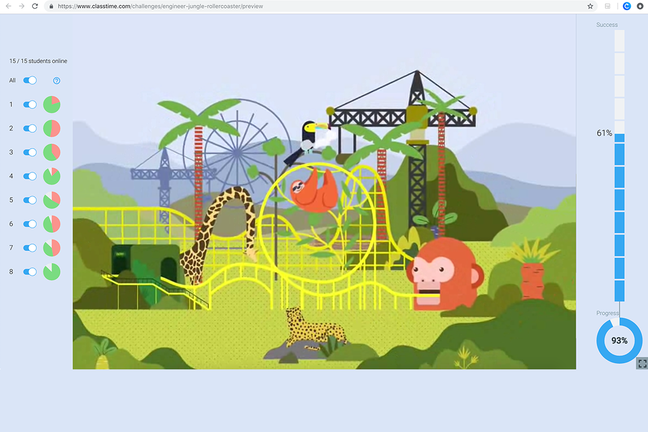This screenshot has height=432, width=648.
Task: Click the 93% progress ring
Action: click(619, 341)
